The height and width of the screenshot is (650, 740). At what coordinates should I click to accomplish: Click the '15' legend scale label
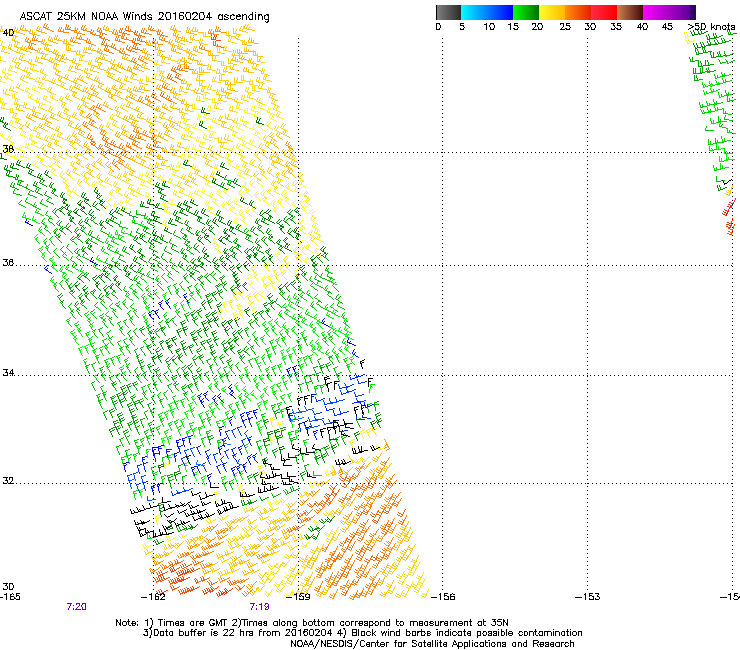[x=513, y=27]
